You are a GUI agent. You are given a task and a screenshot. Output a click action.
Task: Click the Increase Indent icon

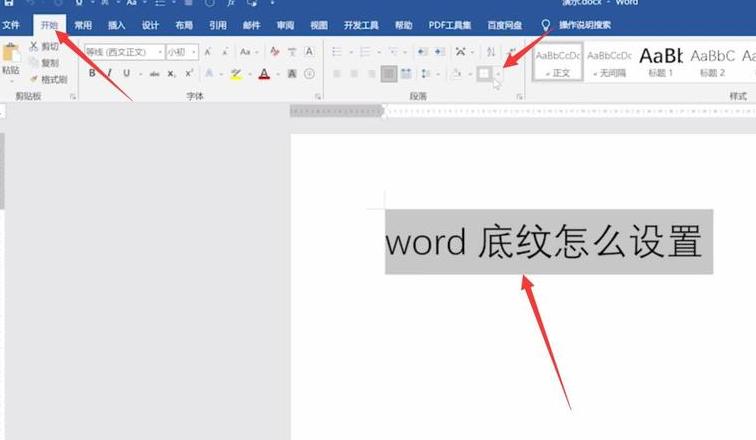coord(439,52)
